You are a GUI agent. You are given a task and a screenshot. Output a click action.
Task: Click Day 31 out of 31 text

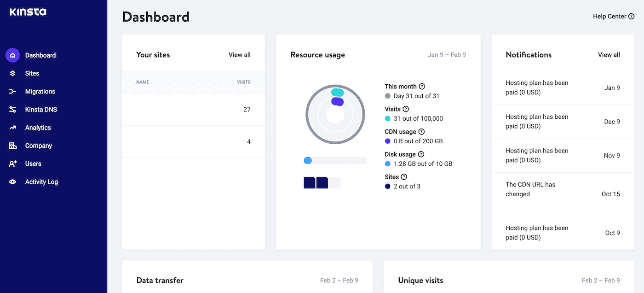point(416,96)
